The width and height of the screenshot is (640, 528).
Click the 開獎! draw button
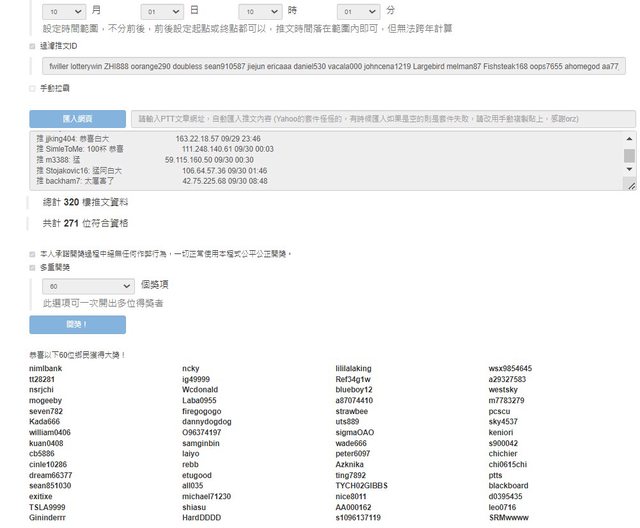[x=77, y=325]
